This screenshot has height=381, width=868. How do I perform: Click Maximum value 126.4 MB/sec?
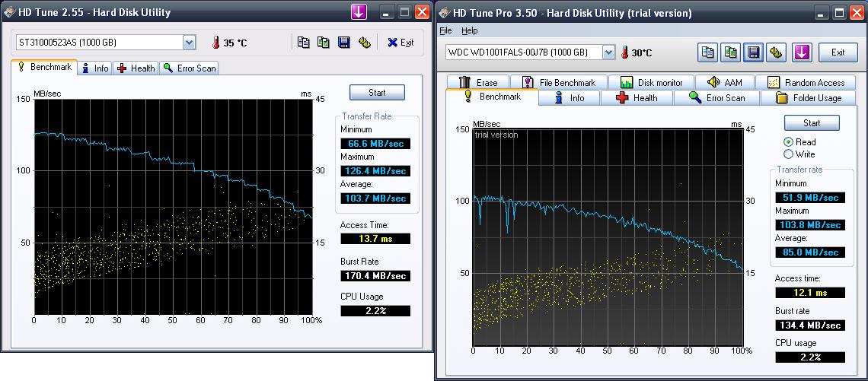(375, 171)
